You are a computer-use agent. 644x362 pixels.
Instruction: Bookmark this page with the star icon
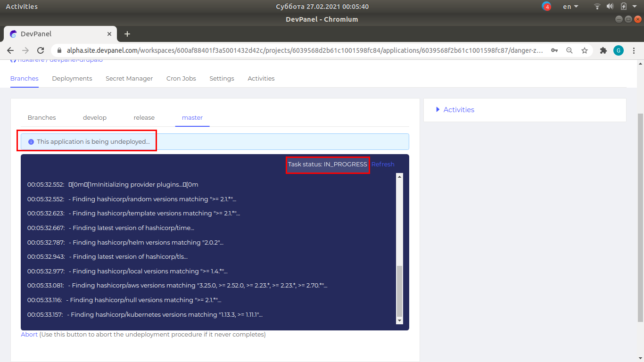click(585, 50)
